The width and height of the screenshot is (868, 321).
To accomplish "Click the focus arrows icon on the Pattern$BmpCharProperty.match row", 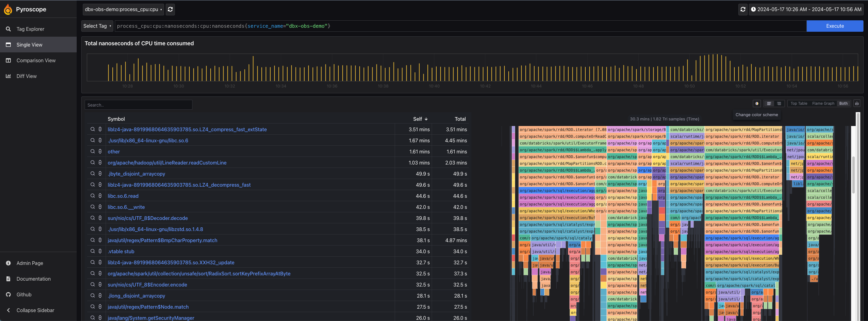I will pos(100,240).
